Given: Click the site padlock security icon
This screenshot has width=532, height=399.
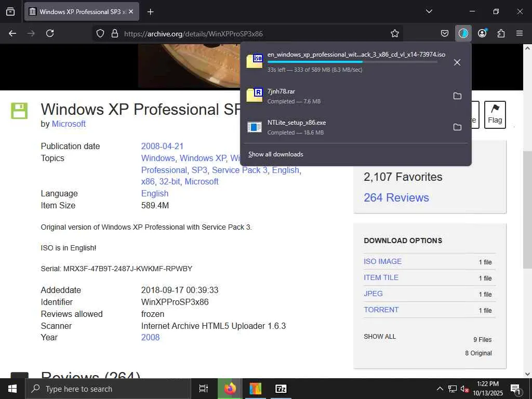Looking at the screenshot, I should pos(115,34).
